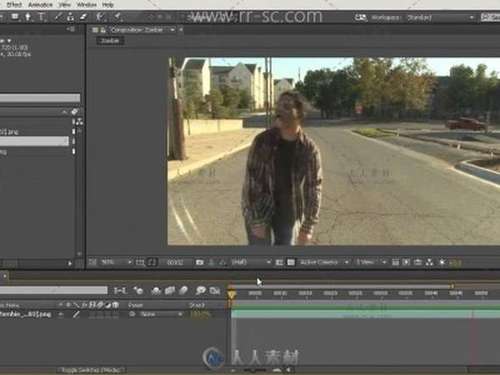Viewport: 500px width, 375px height.
Task: Open the Workspace Standard dropdown
Action: [440, 17]
